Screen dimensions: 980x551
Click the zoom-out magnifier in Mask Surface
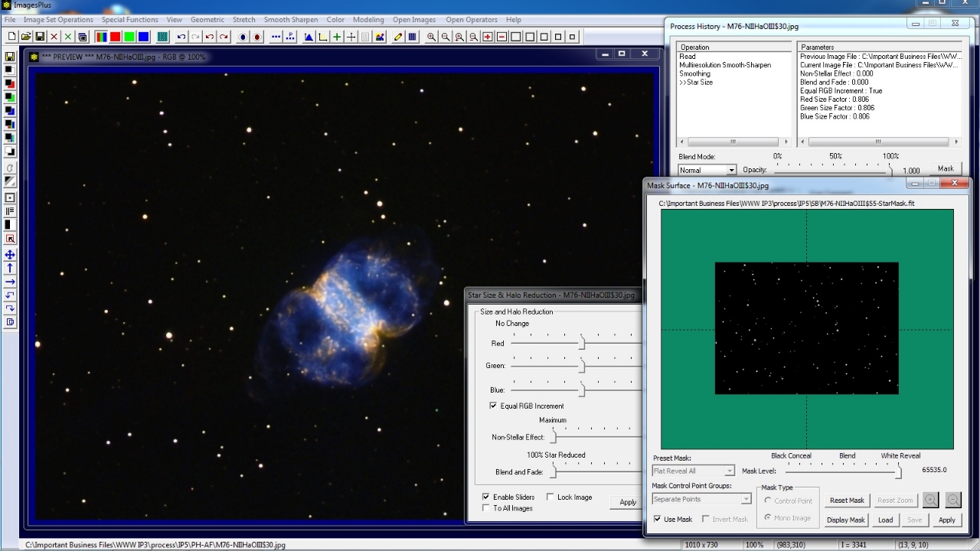pyautogui.click(x=953, y=500)
